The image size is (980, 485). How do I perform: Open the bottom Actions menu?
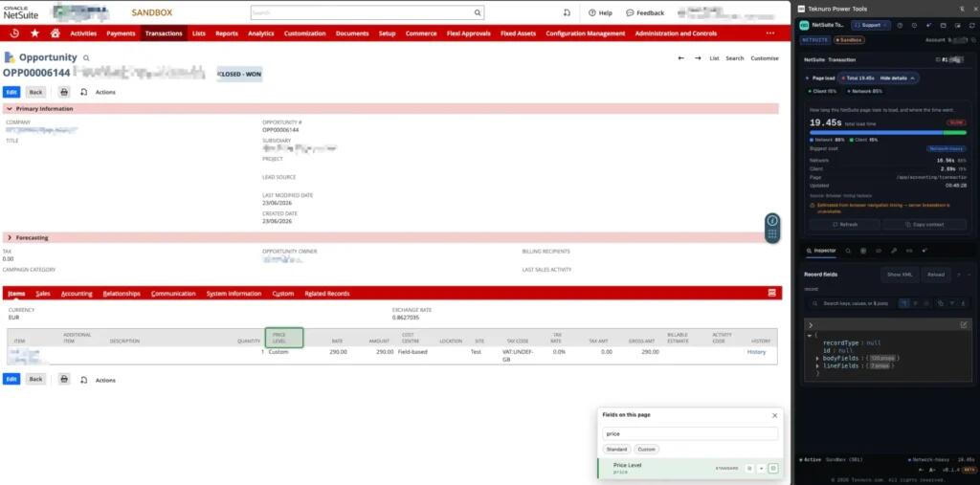pos(105,380)
